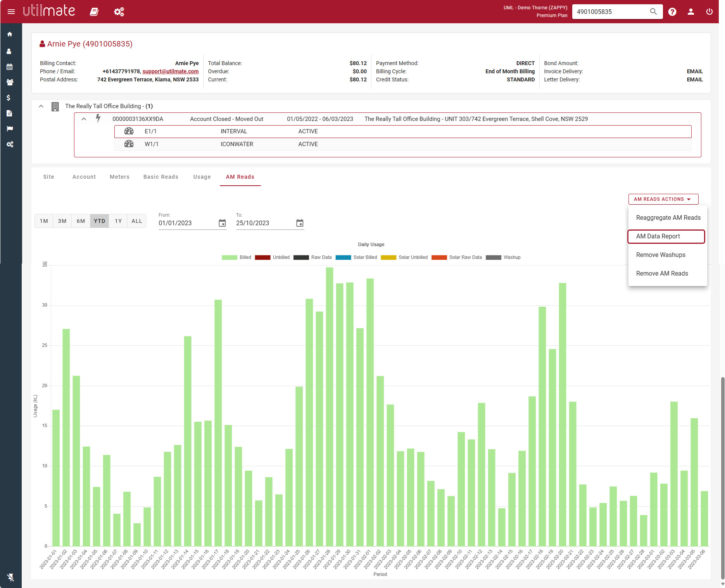Select the YTD range toggle

(100, 221)
